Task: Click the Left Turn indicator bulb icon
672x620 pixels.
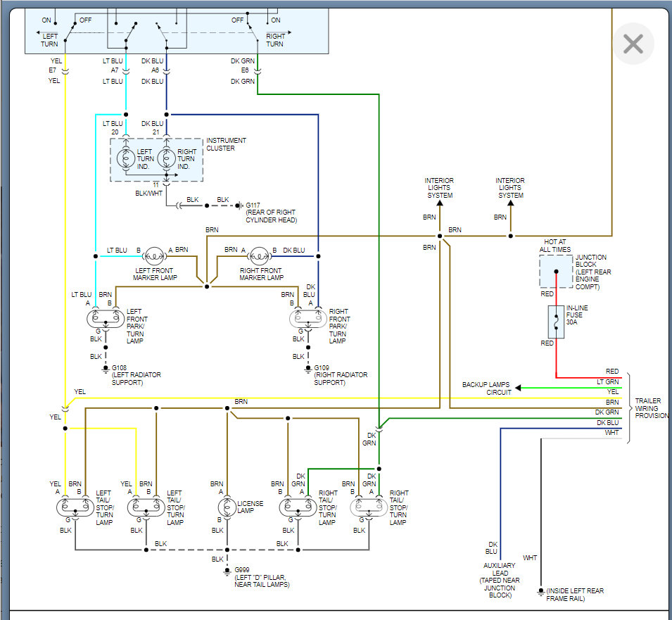Action: (x=126, y=158)
